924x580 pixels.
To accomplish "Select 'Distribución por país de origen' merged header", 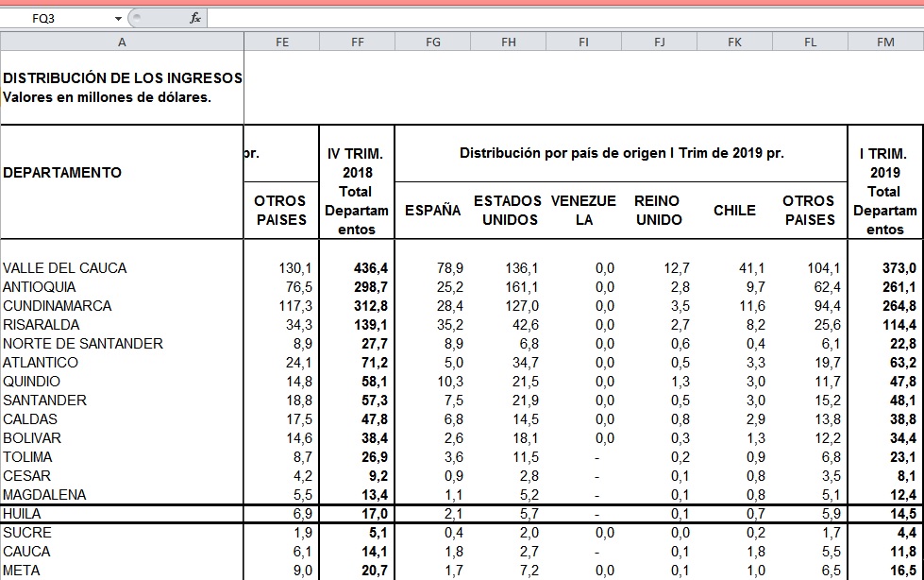I will [621, 153].
